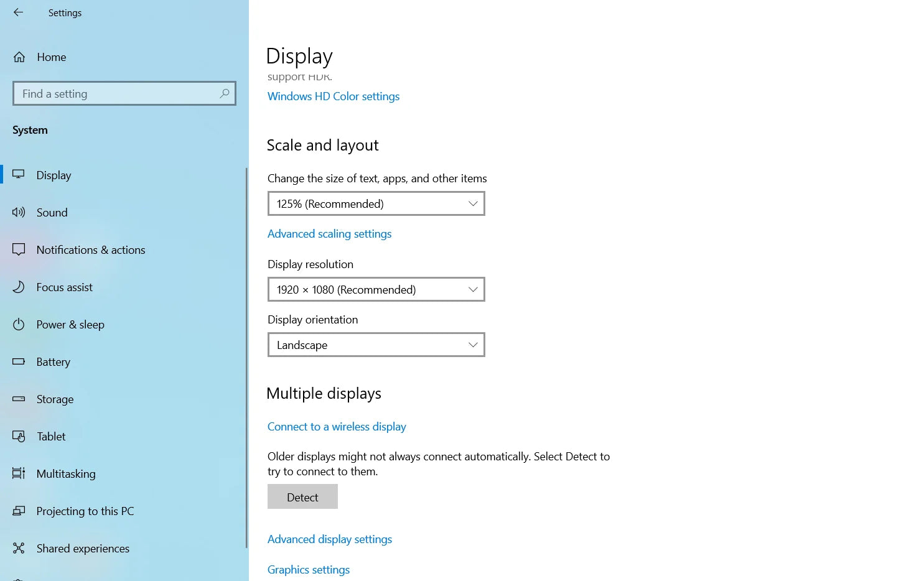
Task: Open Windows HD Color settings link
Action: pos(334,96)
